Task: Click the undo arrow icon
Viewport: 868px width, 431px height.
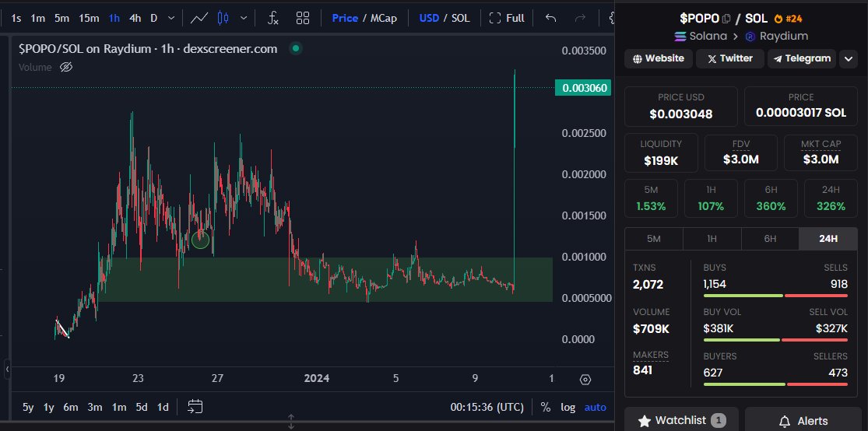Action: tap(550, 18)
